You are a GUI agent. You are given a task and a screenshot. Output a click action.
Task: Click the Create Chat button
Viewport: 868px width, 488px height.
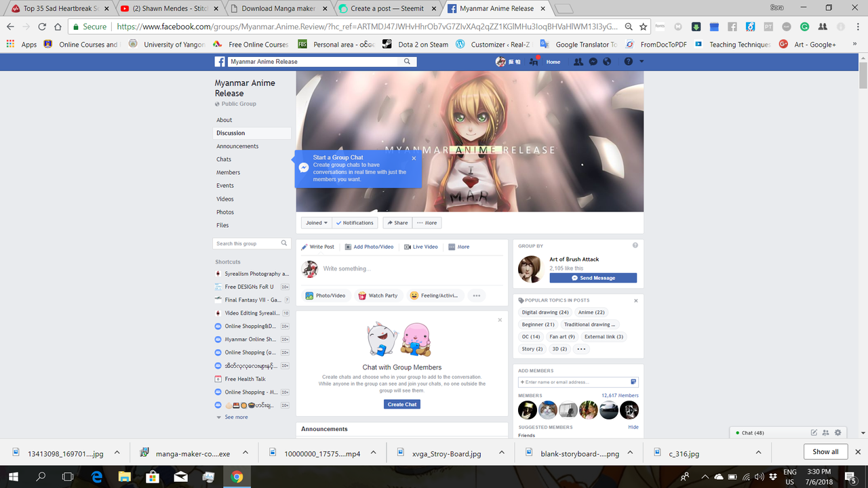coord(402,405)
